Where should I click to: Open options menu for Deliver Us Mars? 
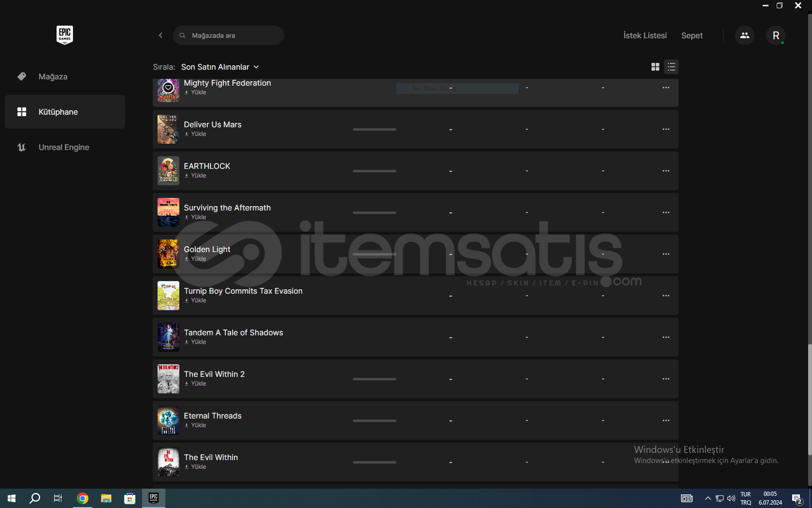click(x=666, y=129)
